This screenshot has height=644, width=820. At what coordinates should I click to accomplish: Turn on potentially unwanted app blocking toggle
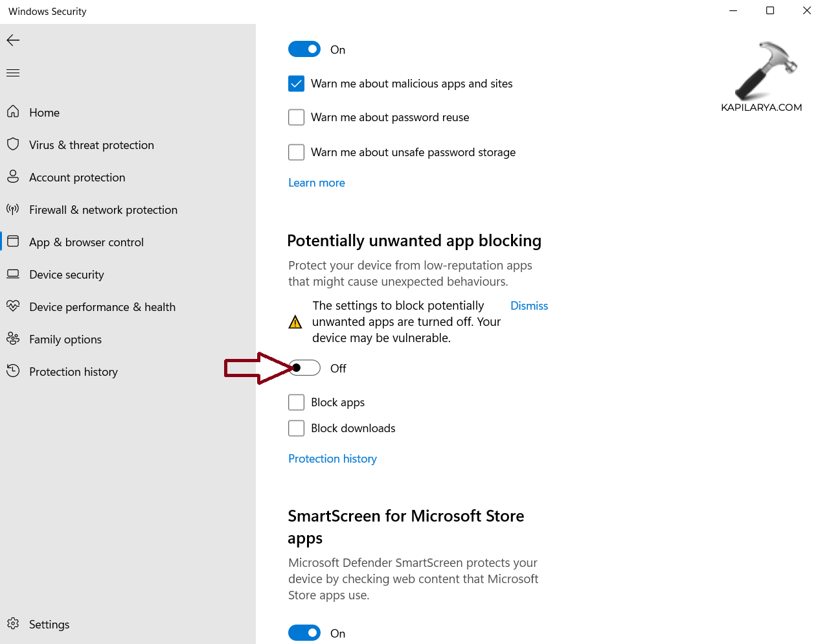coord(304,368)
